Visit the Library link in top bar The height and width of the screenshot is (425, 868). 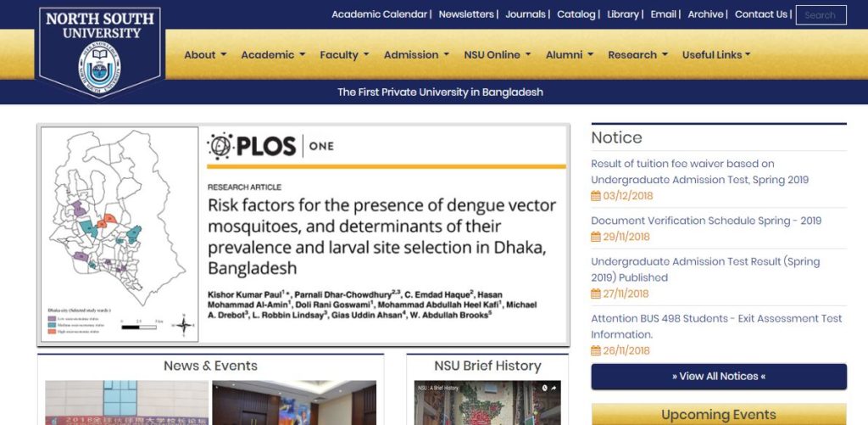tap(623, 14)
